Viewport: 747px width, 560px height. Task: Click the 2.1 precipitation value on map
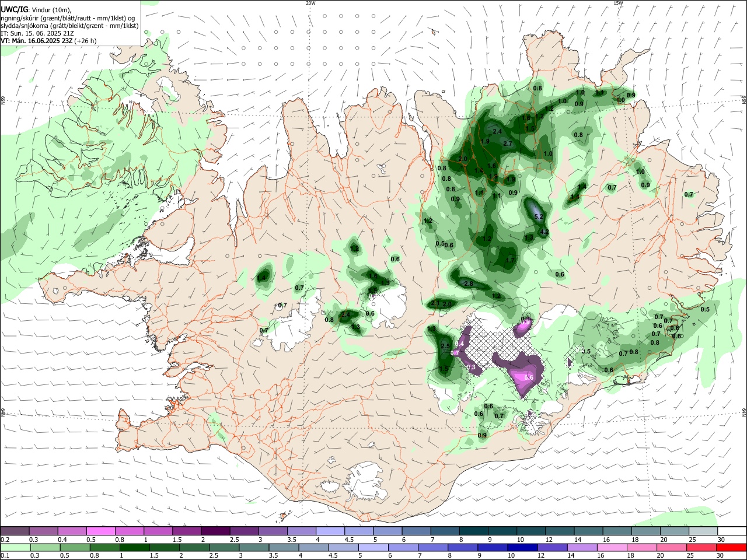[x=435, y=303]
